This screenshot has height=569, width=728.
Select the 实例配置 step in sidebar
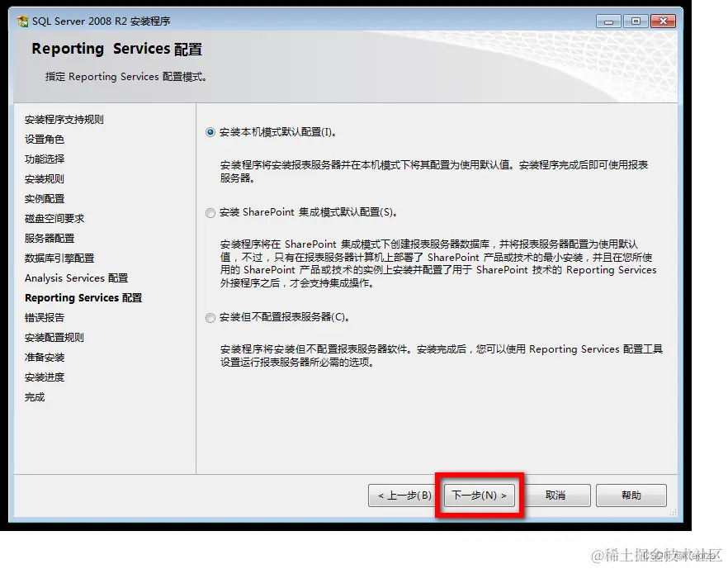click(44, 199)
